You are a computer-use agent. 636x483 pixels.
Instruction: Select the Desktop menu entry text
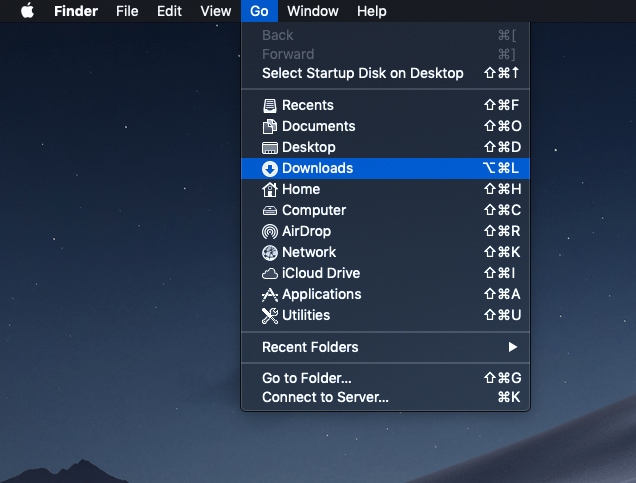click(309, 148)
